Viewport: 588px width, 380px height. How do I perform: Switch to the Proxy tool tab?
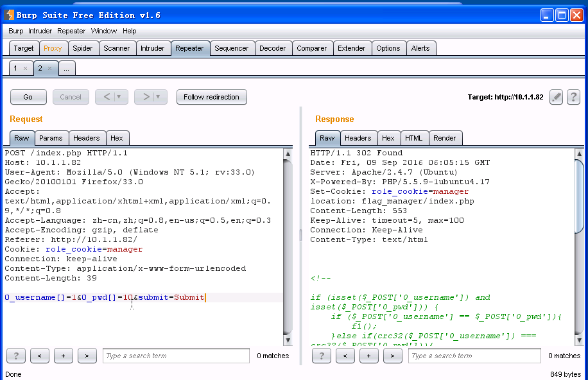point(53,48)
